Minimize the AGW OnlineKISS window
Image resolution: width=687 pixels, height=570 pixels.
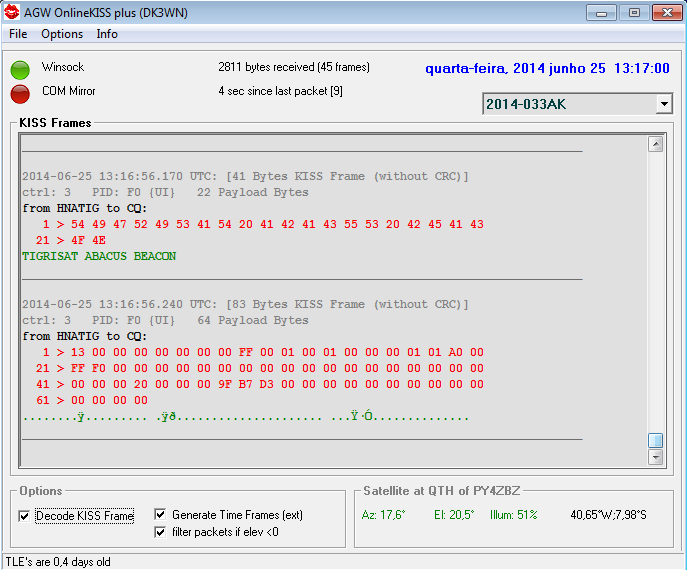pos(601,13)
